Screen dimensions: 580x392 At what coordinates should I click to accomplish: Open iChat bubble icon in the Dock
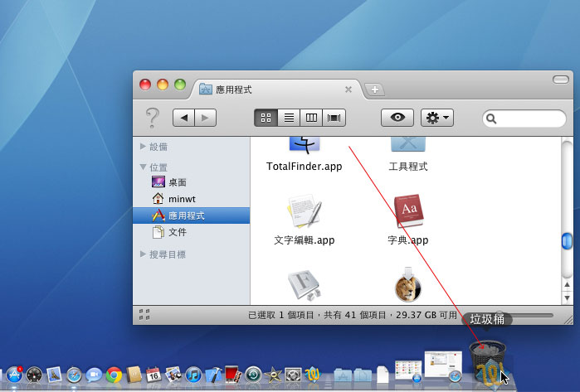94,375
